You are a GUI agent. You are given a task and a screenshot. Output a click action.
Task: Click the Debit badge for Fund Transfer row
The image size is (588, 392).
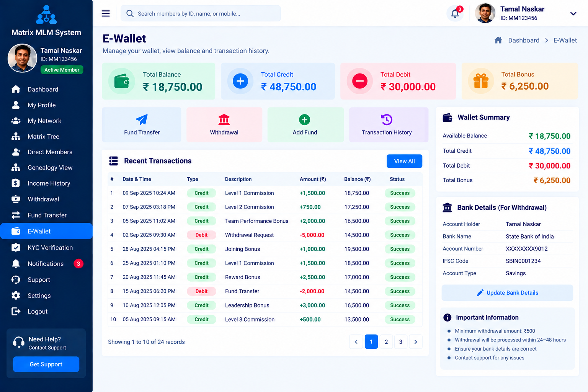201,291
